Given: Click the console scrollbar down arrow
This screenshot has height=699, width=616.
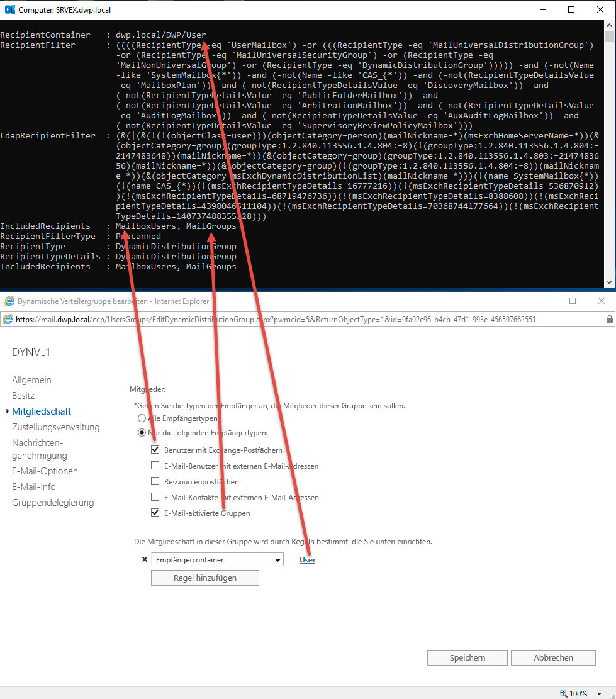Looking at the screenshot, I should pos(610,283).
